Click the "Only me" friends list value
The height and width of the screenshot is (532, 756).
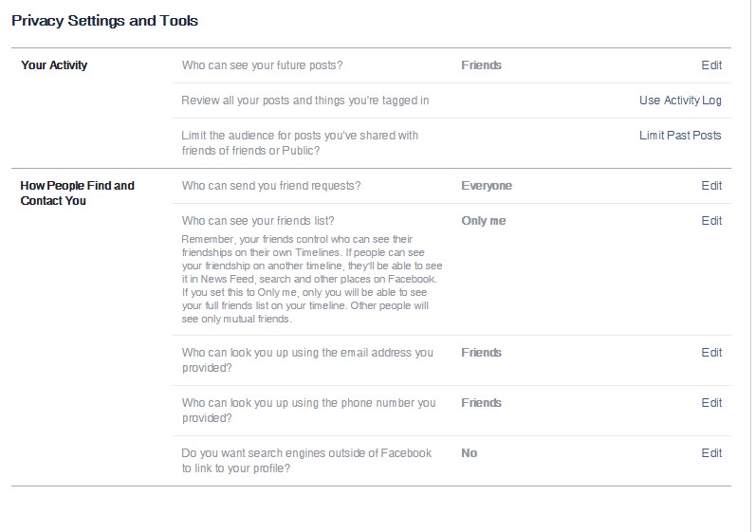484,221
